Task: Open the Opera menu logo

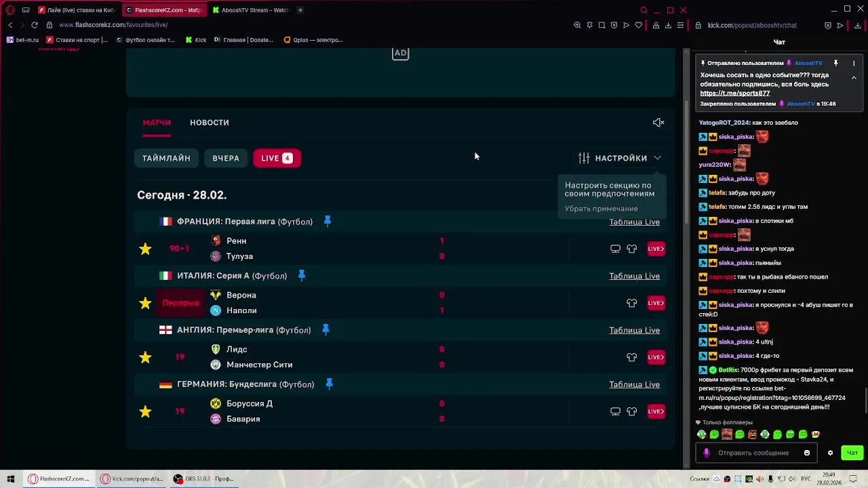Action: (x=10, y=10)
